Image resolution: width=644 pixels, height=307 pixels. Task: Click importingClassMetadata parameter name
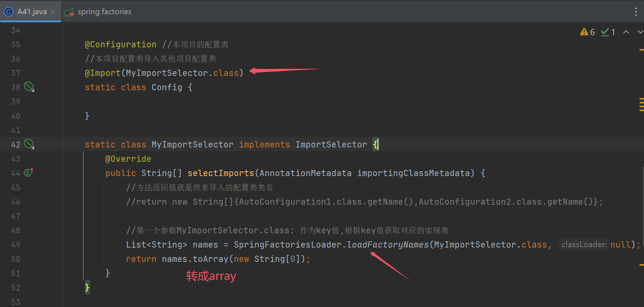click(416, 173)
